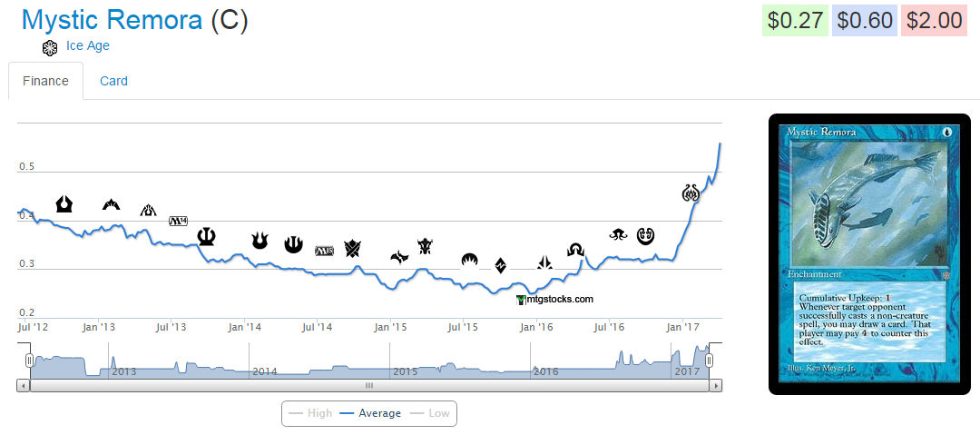Click the Kaladesh set icon
The image size is (980, 435).
646,236
